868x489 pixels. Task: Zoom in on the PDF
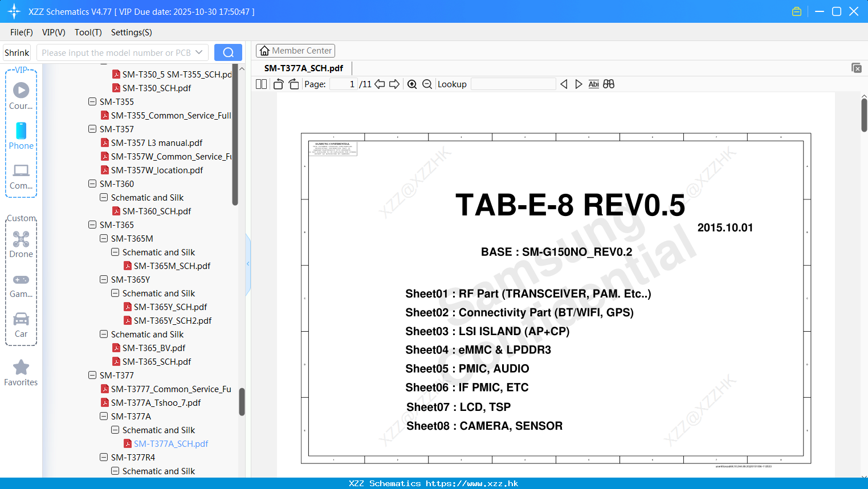coord(412,84)
